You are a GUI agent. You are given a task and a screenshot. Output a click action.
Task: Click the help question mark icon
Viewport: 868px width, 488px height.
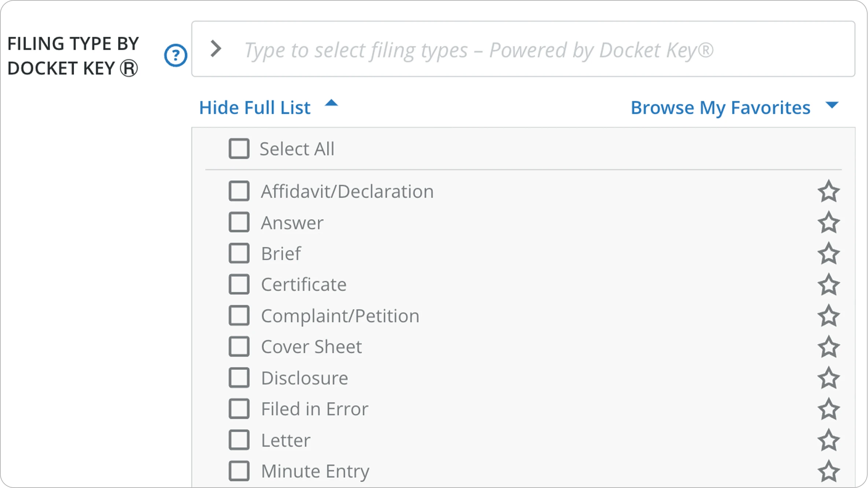pyautogui.click(x=176, y=55)
